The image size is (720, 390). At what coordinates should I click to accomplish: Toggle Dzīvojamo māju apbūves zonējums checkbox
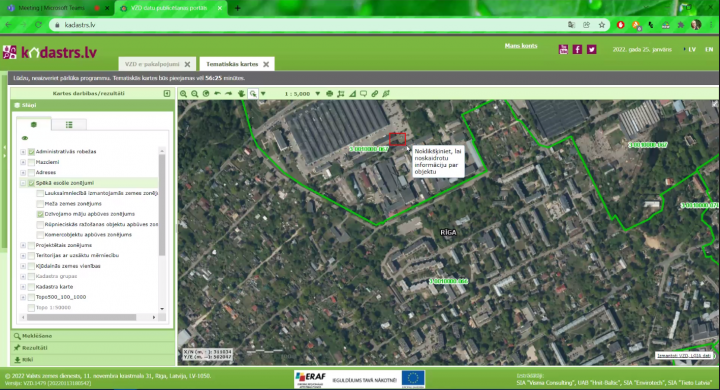click(40, 214)
